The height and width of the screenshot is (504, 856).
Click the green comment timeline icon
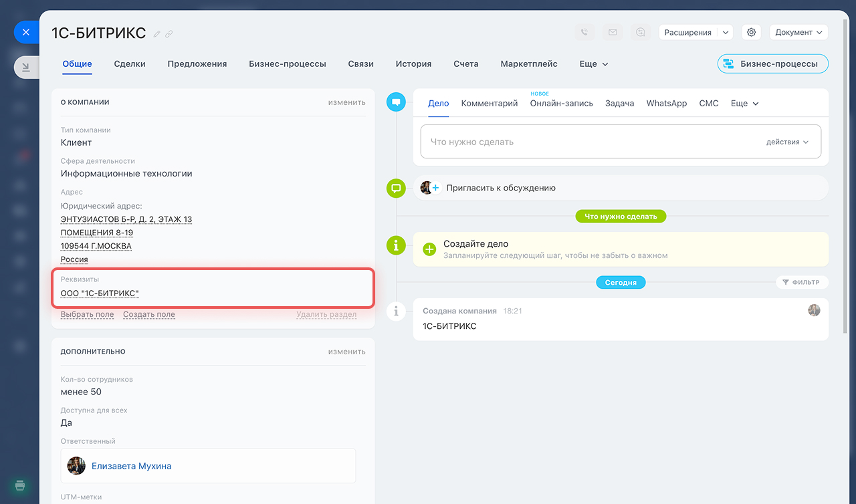point(397,188)
